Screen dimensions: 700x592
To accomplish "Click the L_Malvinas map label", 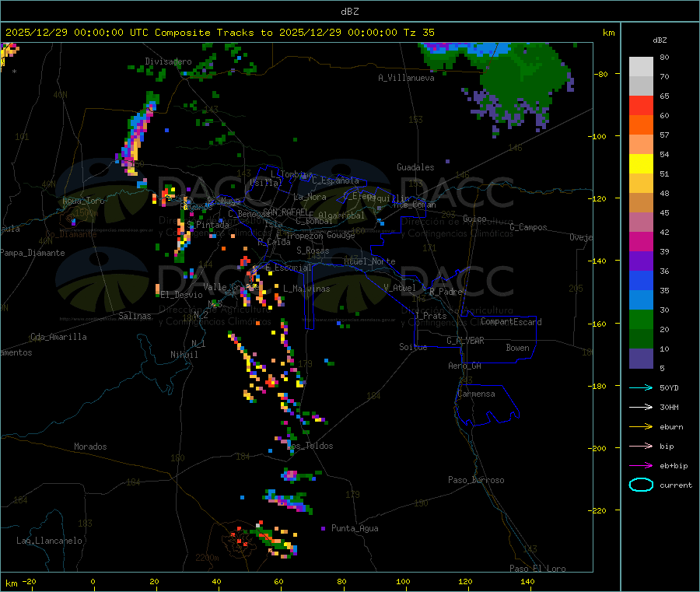I will click(306, 289).
